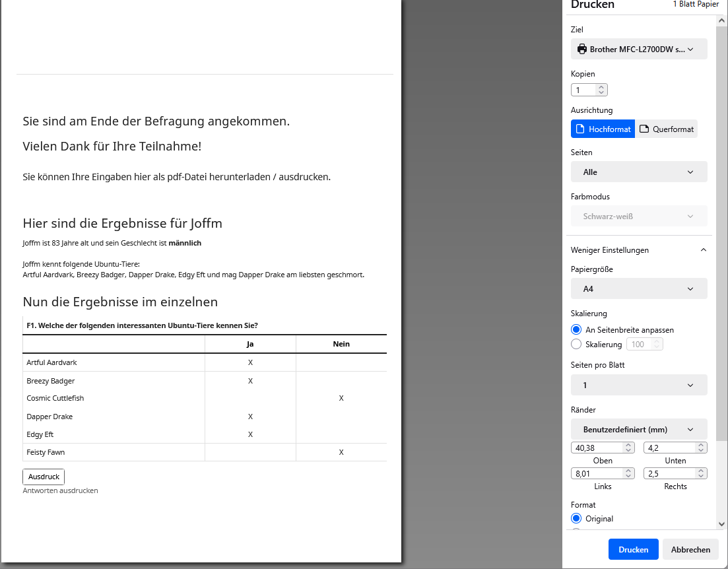Open the Seiten pro Blatt dropdown

pyautogui.click(x=638, y=385)
